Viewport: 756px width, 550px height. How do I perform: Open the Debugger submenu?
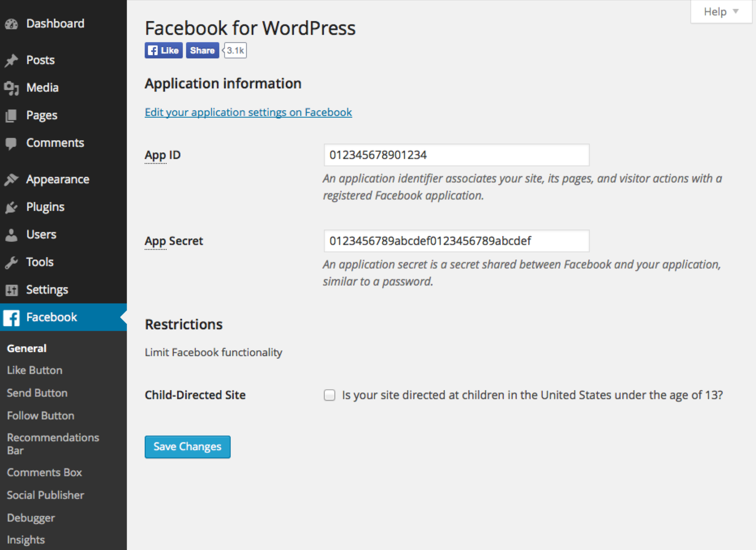coord(31,518)
